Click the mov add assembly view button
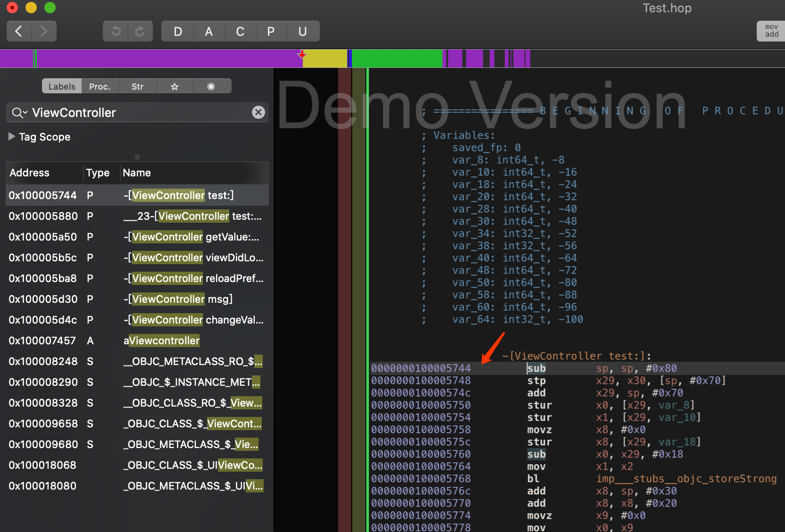785x532 pixels. click(x=771, y=31)
